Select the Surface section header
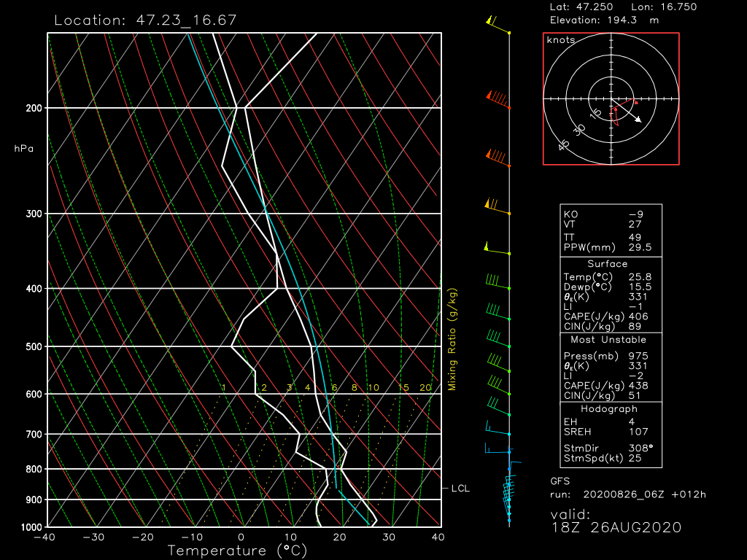Viewport: 747px width, 560px height. pyautogui.click(x=607, y=264)
